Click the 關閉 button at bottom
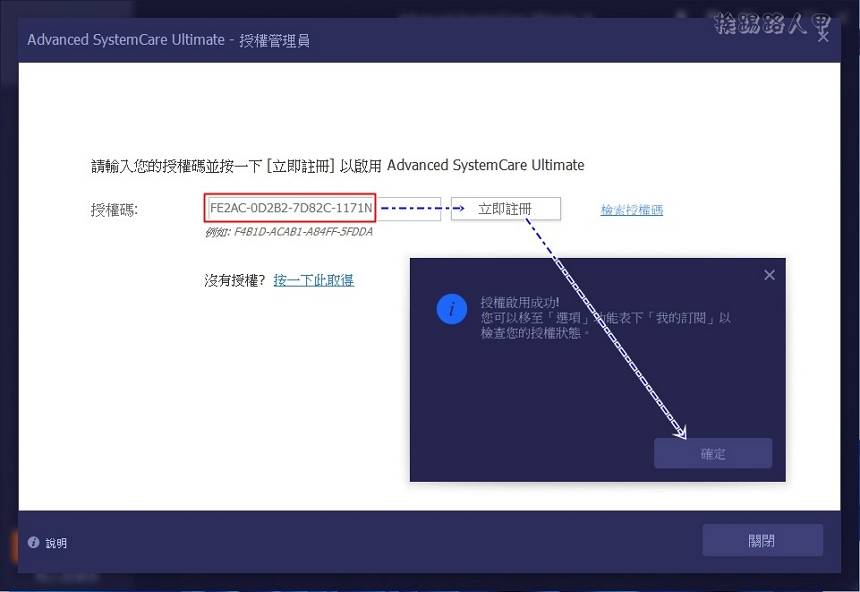Screen dimensions: 860x592 pos(762,540)
